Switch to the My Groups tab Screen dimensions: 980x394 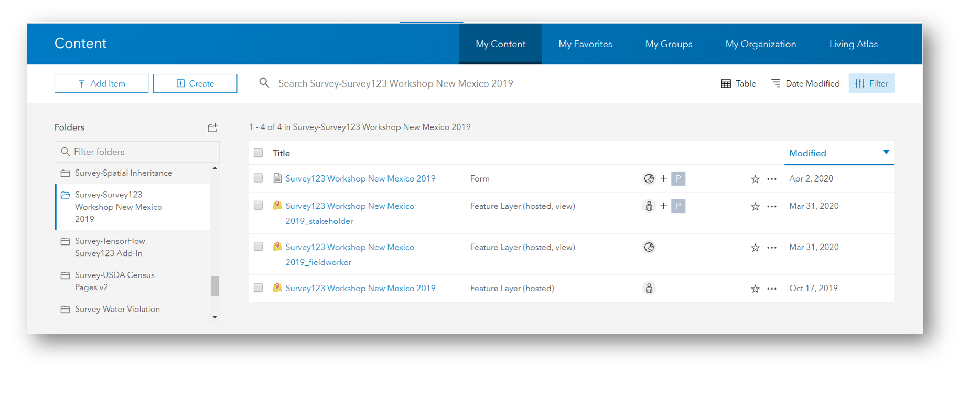(x=669, y=44)
